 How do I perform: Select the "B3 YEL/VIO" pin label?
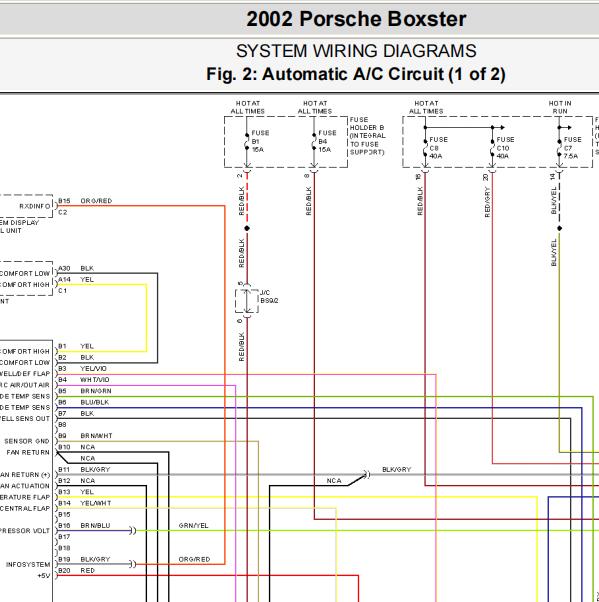pyautogui.click(x=82, y=368)
